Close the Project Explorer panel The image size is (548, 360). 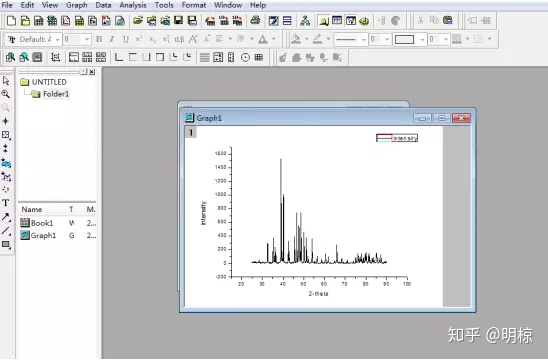(92, 72)
